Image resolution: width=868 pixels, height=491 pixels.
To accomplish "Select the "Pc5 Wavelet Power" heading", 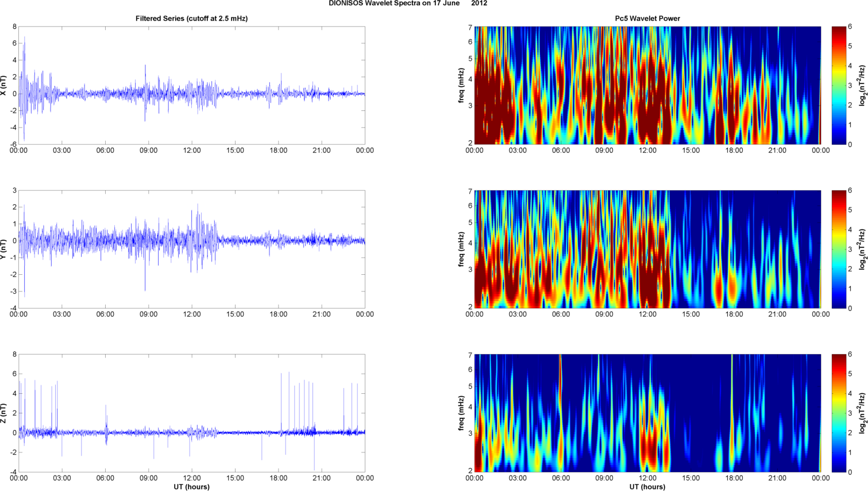I will click(647, 18).
